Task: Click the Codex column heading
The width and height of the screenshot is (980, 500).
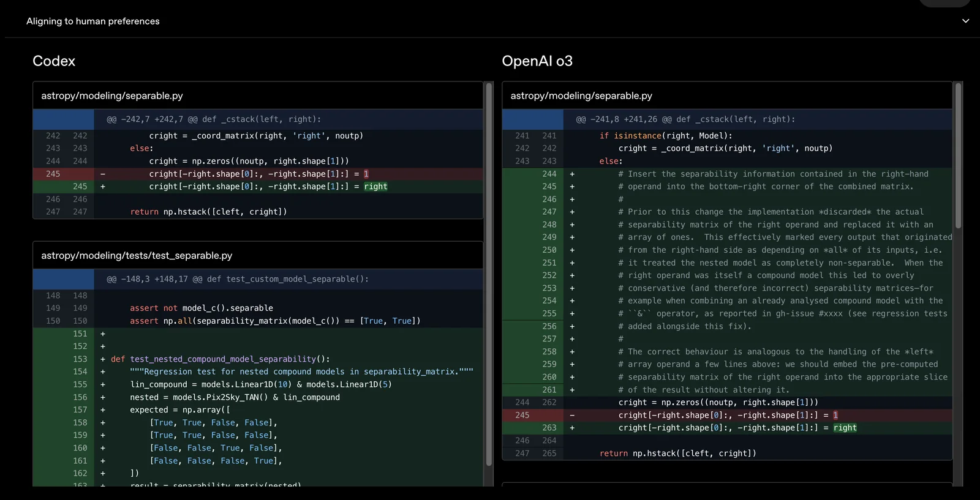Action: pyautogui.click(x=54, y=61)
